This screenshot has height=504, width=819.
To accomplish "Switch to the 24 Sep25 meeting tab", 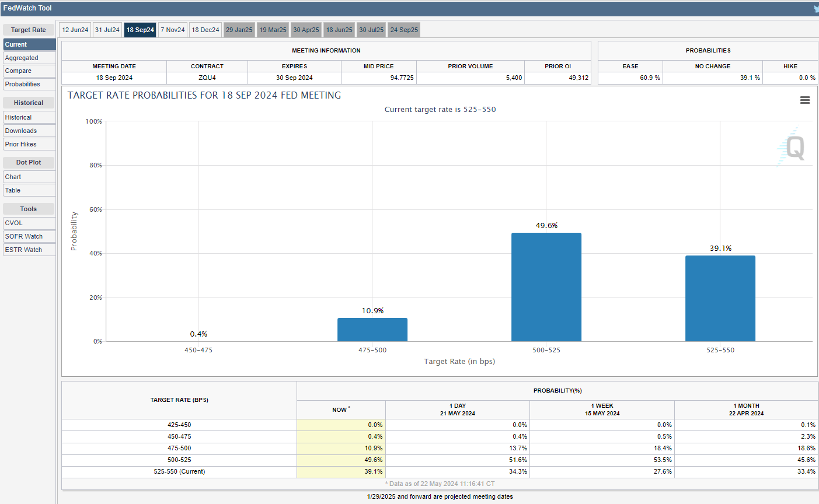I will coord(403,30).
